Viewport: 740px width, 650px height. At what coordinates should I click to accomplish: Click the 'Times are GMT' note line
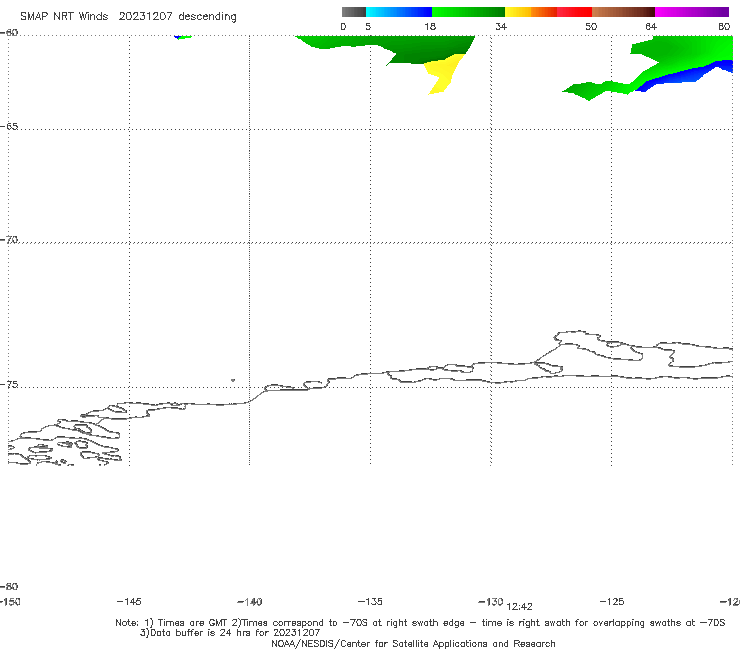point(420,623)
